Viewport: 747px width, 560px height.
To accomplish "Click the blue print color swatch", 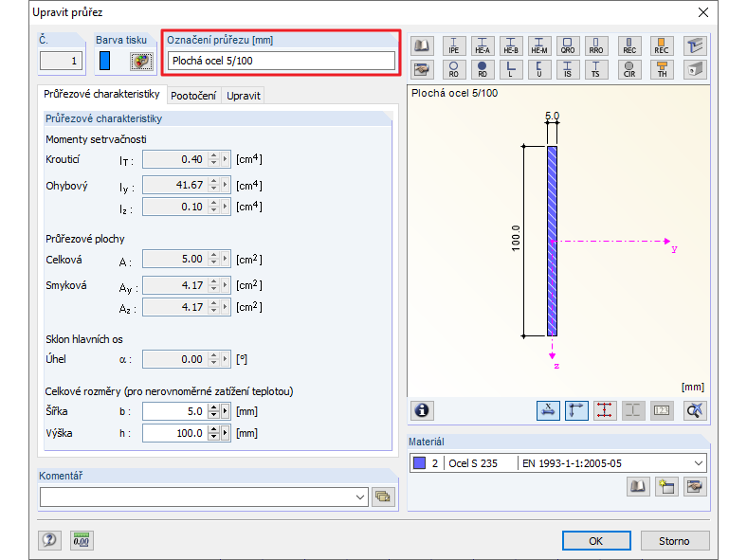I will click(x=105, y=61).
